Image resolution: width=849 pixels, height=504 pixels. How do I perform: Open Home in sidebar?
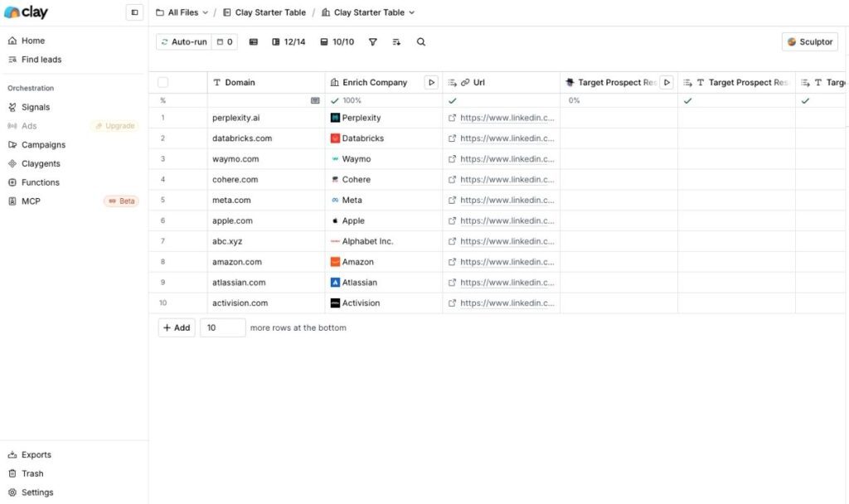click(x=33, y=41)
